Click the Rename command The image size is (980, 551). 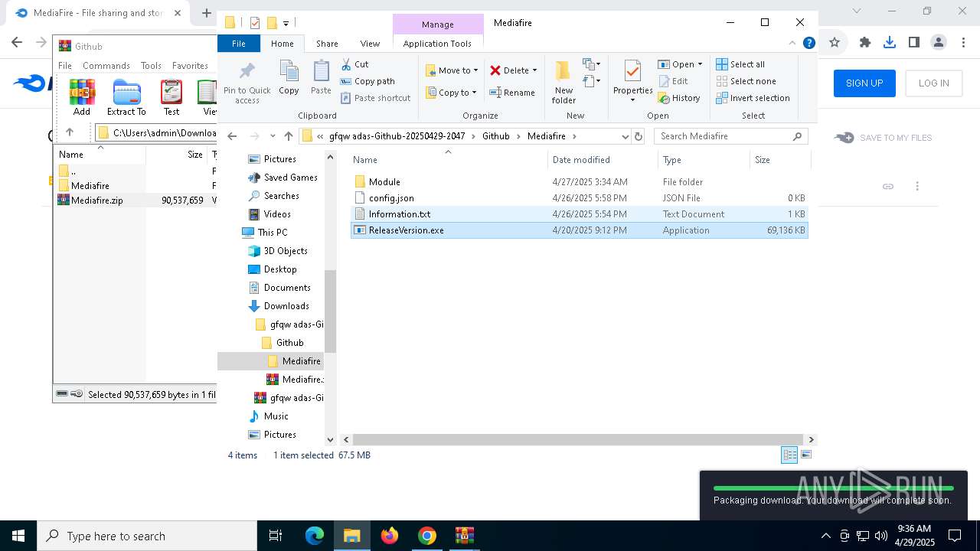point(512,93)
